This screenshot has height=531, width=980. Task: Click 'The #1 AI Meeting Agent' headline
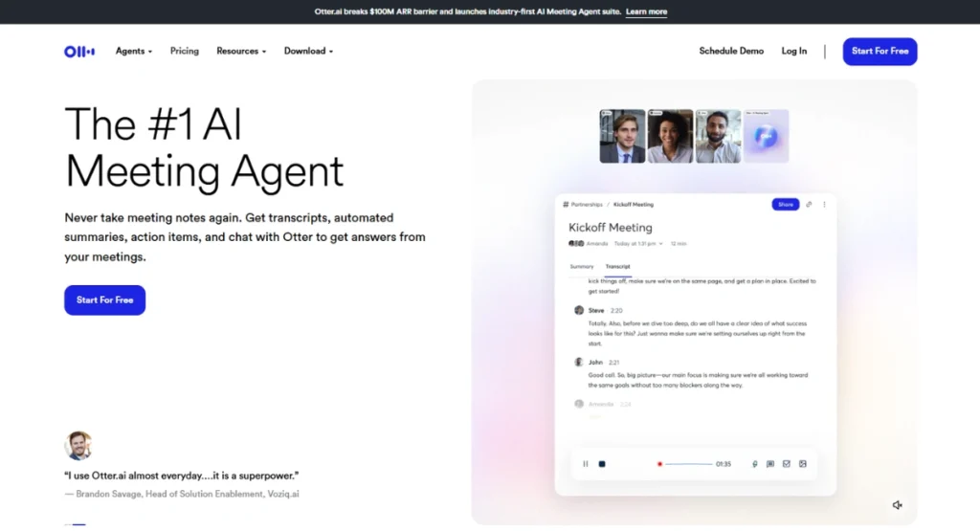point(205,147)
